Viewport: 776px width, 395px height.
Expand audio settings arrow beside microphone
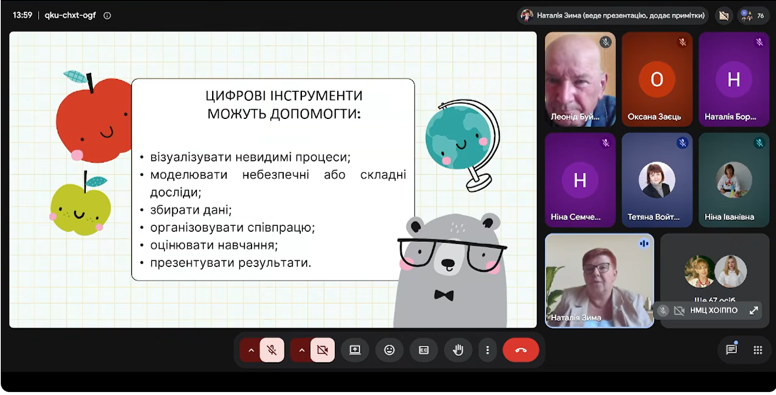coord(250,350)
